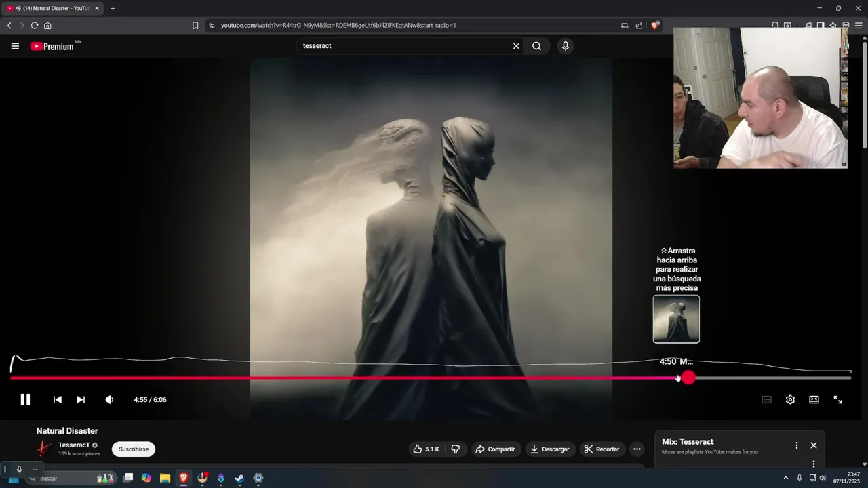Open the Brave VPN icon
868x488 pixels.
(x=846, y=26)
